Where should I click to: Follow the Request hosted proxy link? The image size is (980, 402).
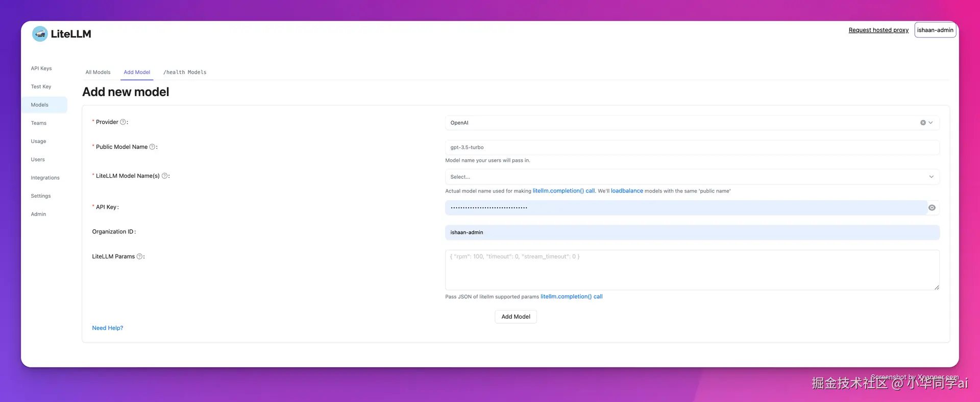pos(878,30)
